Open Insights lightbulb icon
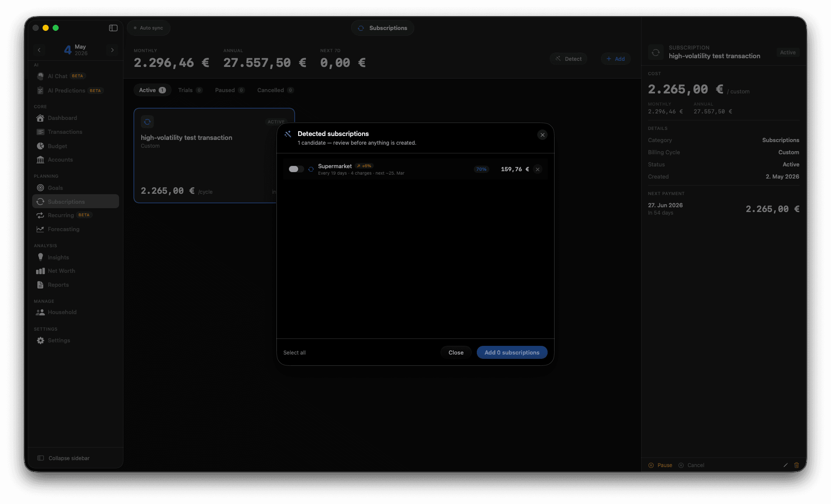831x504 pixels. tap(40, 257)
